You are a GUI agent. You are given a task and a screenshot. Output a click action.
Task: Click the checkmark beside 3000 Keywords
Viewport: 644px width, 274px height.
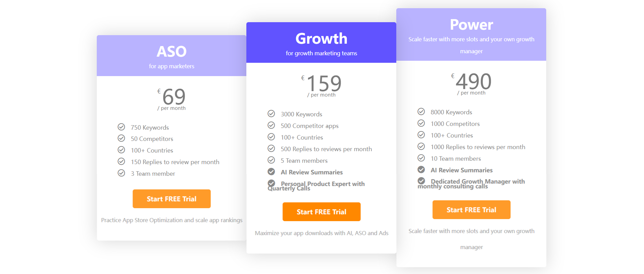pyautogui.click(x=271, y=114)
